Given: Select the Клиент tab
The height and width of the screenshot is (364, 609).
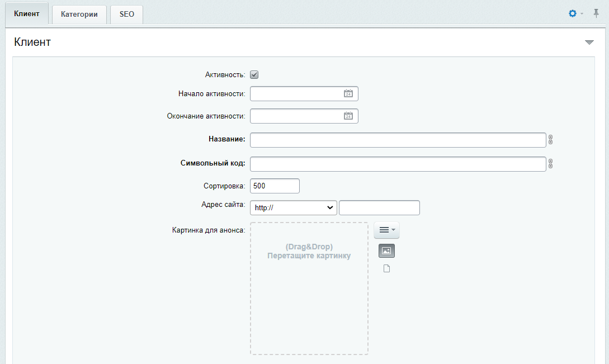Looking at the screenshot, I should click(x=27, y=13).
